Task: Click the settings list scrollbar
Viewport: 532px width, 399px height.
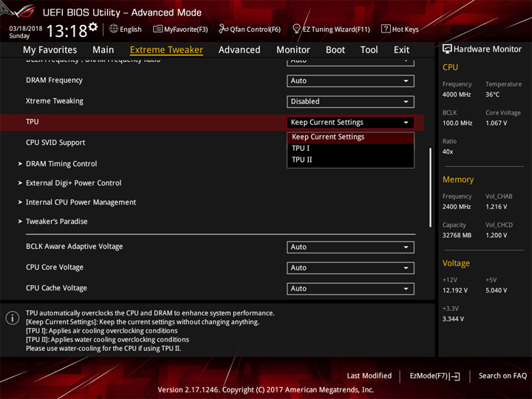Action: [430, 187]
